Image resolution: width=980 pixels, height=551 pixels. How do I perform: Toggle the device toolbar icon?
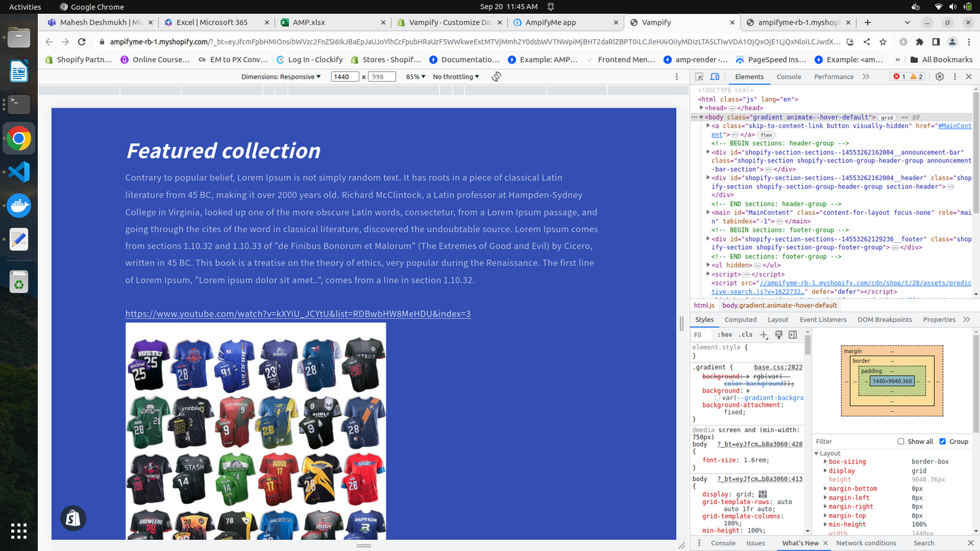pyautogui.click(x=715, y=76)
